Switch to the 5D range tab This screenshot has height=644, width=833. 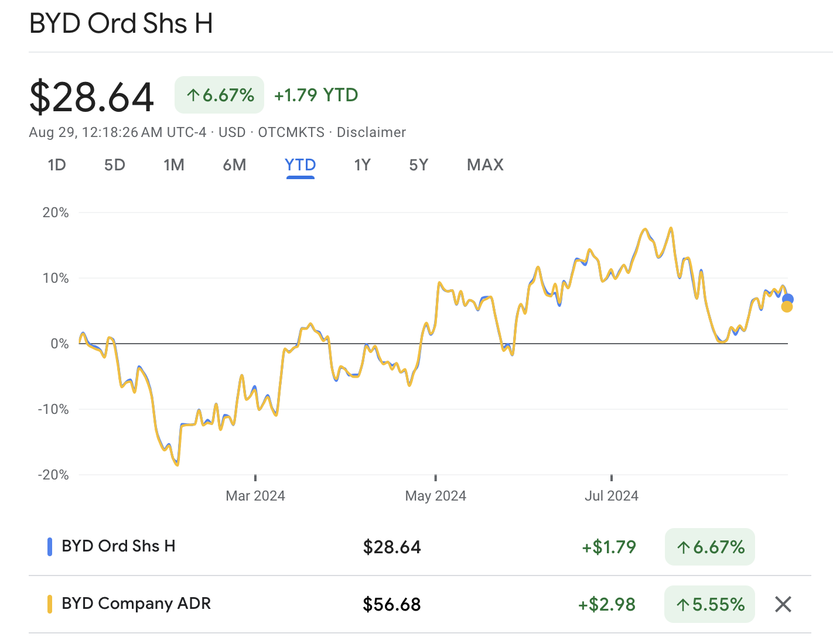115,165
